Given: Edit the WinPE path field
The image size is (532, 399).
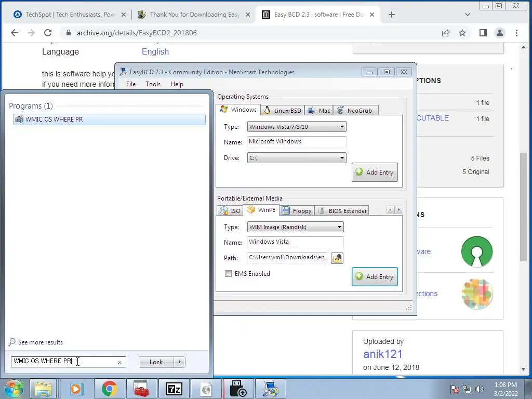Looking at the screenshot, I should click(x=287, y=258).
